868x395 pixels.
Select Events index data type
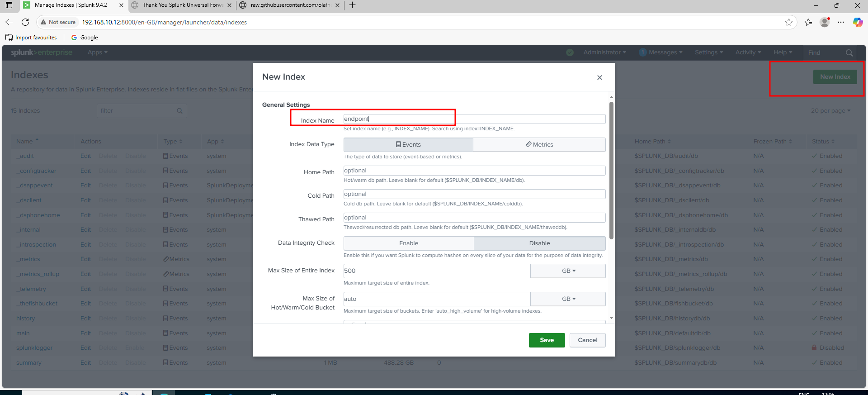point(408,144)
